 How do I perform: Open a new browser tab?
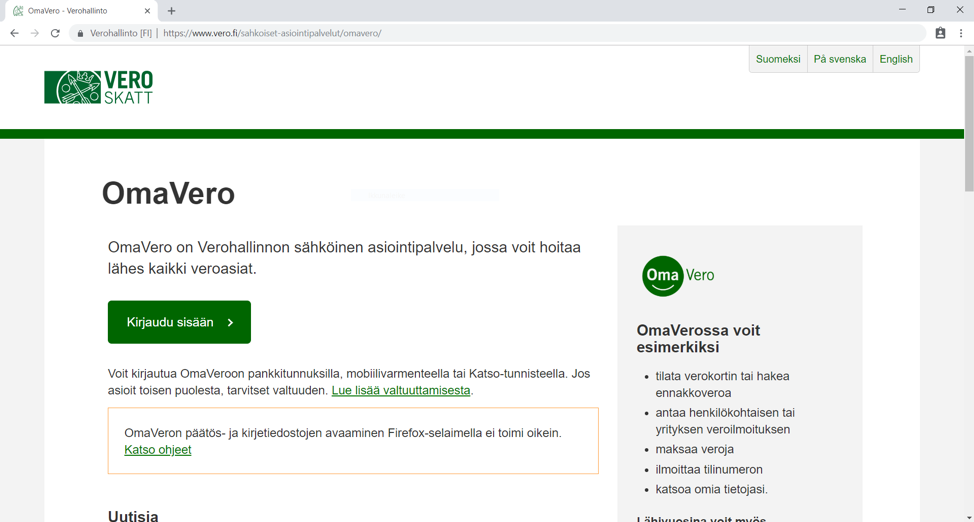click(172, 11)
